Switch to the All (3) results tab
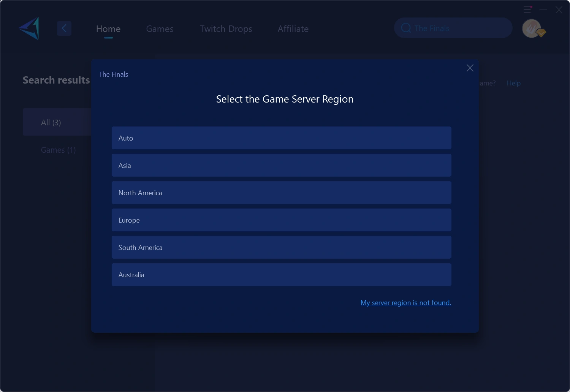The width and height of the screenshot is (570, 392). pyautogui.click(x=51, y=122)
